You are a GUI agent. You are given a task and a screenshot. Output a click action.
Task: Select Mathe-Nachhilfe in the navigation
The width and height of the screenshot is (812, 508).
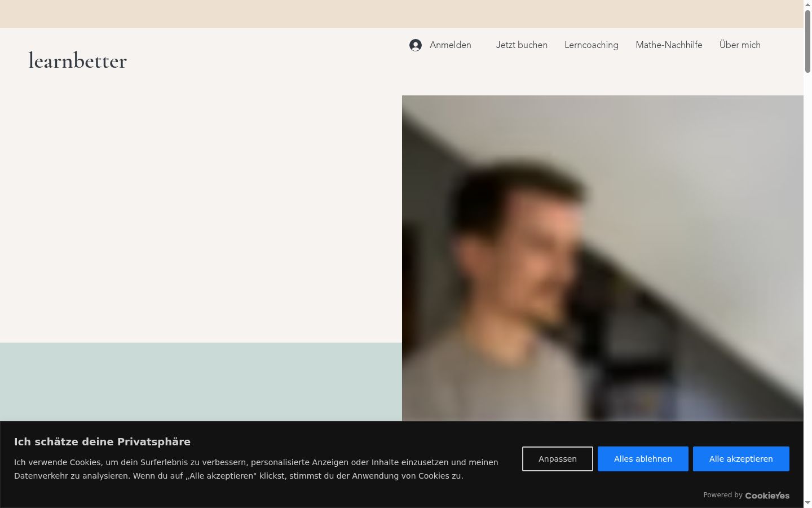coord(669,45)
